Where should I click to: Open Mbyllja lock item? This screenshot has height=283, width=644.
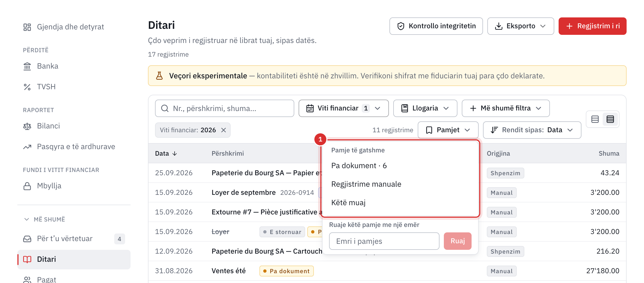[74, 186]
